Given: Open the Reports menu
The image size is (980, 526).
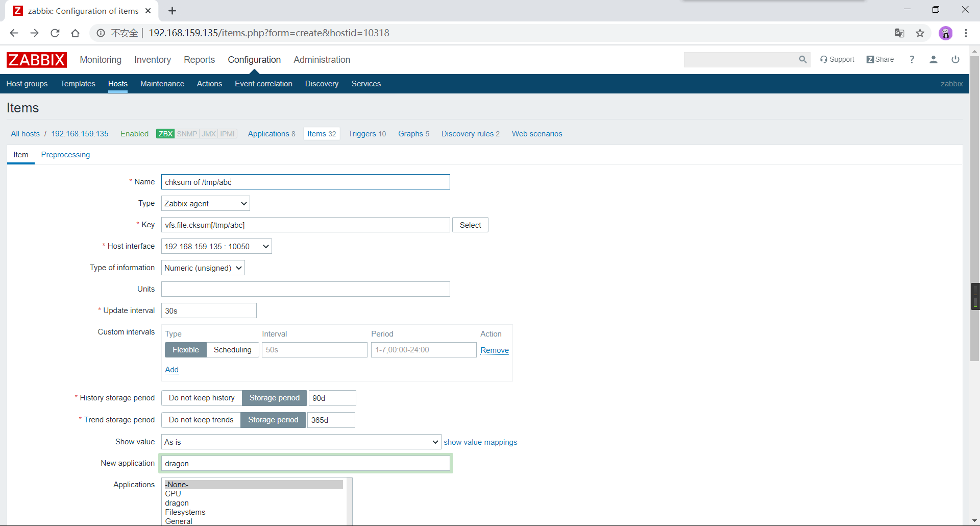Looking at the screenshot, I should [199, 60].
